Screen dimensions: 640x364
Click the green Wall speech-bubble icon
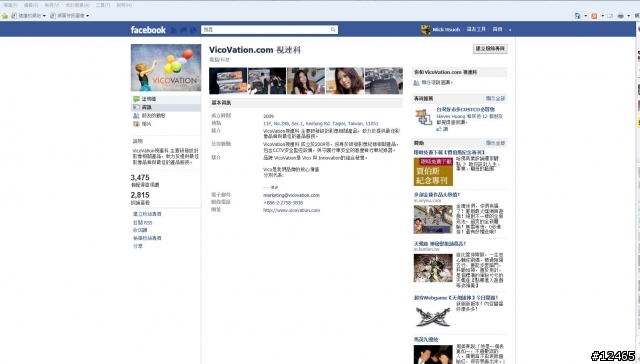[x=136, y=99]
